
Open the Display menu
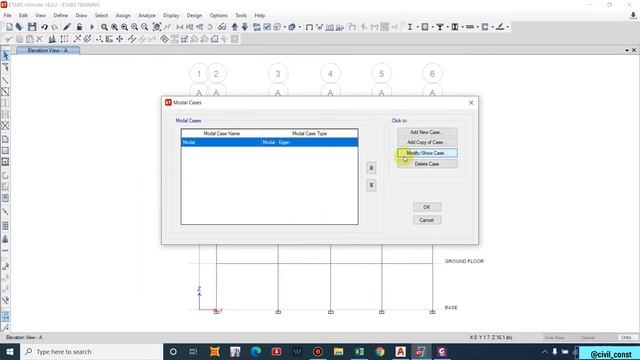coord(171,15)
